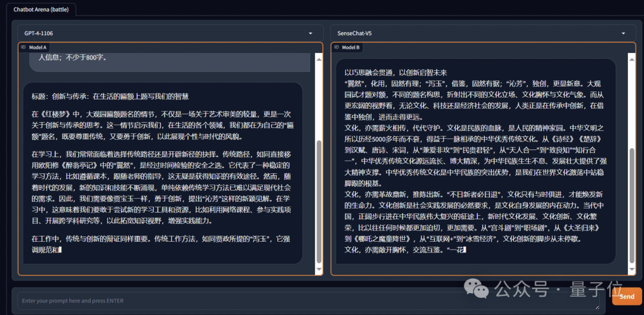Click the Model B scrollbar up arrow

tap(631, 58)
